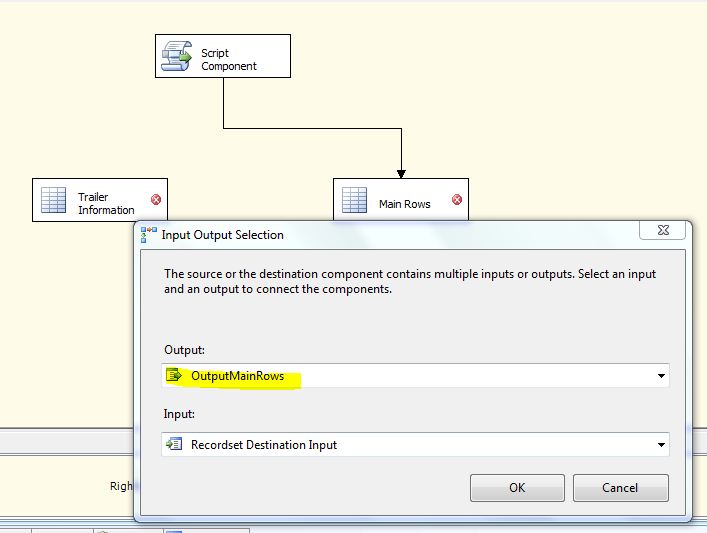Click the Input Output Selection title bar

tap(400, 235)
